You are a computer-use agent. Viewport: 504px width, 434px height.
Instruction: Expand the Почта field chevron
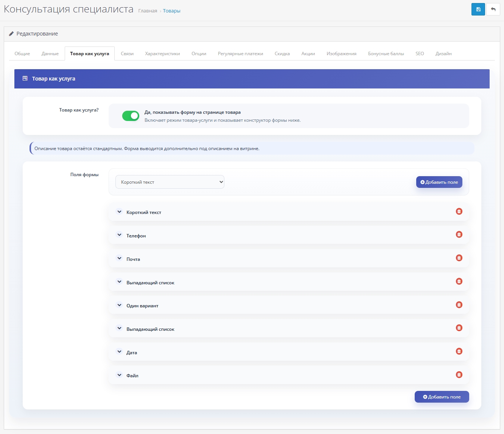pyautogui.click(x=119, y=259)
